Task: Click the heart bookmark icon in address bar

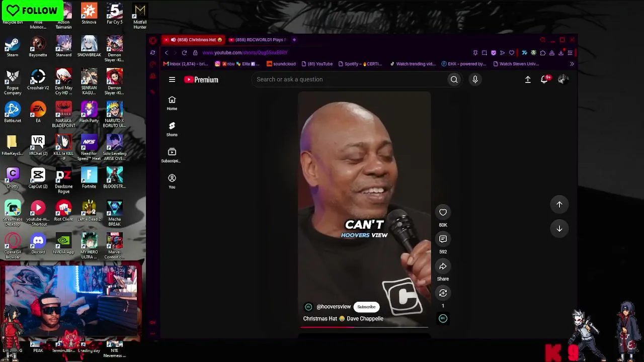Action: pyautogui.click(x=512, y=53)
